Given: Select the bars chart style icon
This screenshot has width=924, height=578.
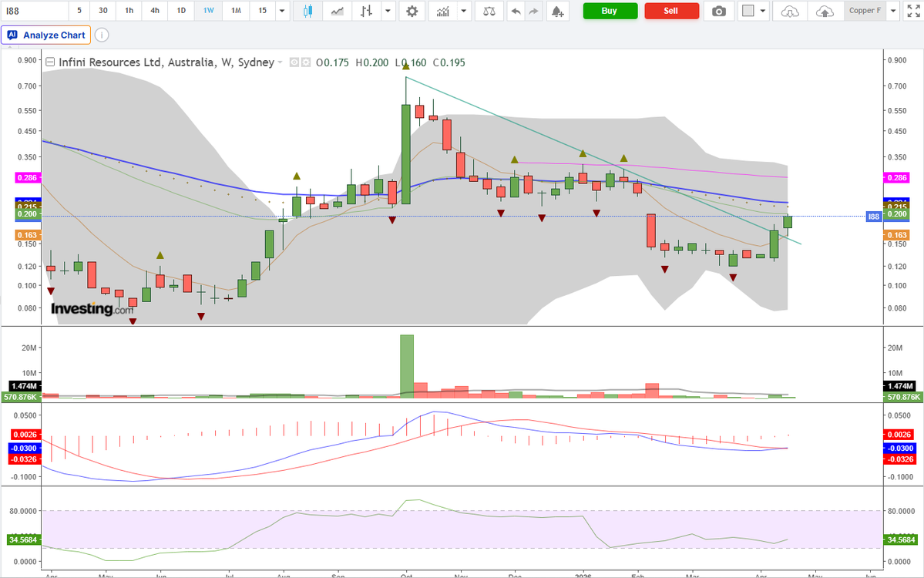Looking at the screenshot, I should click(x=367, y=11).
